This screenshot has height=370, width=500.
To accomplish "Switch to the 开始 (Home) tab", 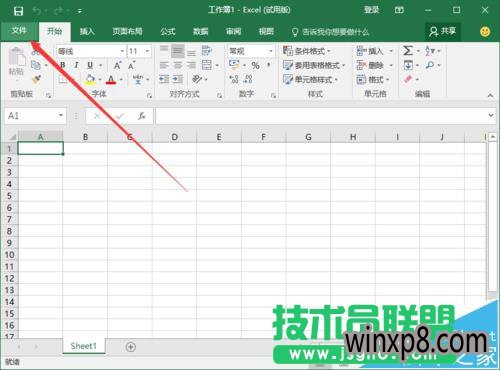I will point(54,32).
